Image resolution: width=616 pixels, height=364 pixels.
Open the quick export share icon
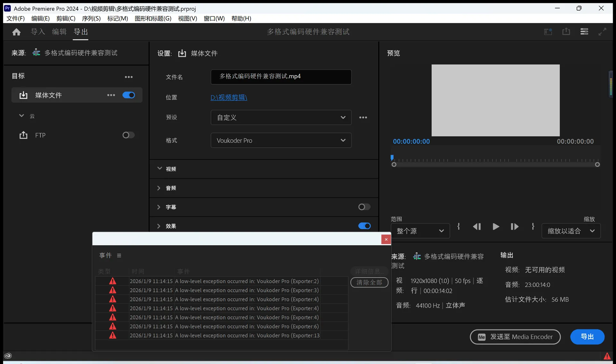pyautogui.click(x=566, y=31)
